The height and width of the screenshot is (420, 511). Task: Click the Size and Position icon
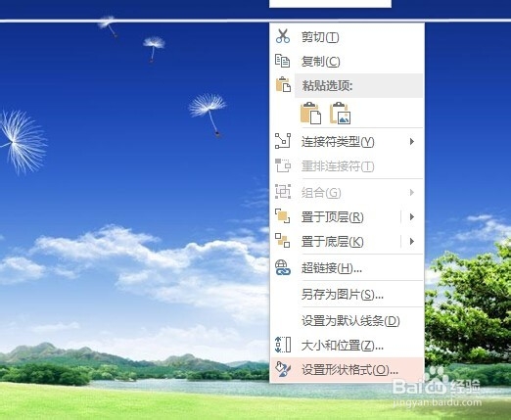coord(283,345)
